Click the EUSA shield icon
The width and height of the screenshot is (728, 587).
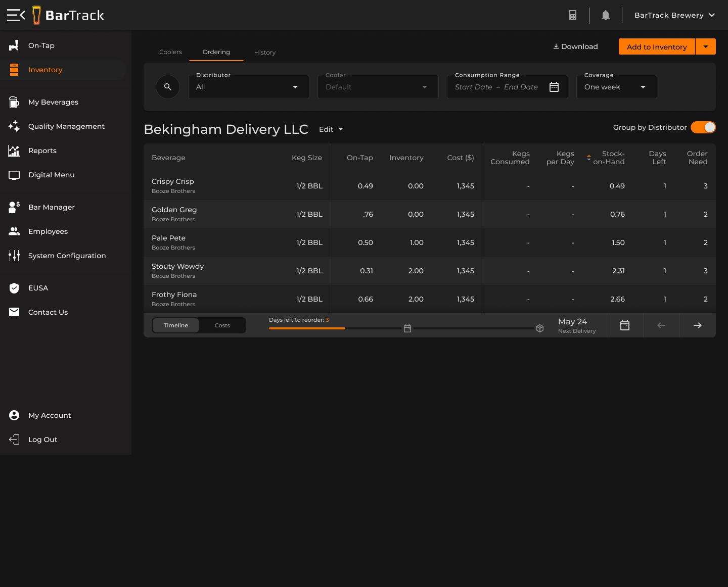[x=14, y=288]
